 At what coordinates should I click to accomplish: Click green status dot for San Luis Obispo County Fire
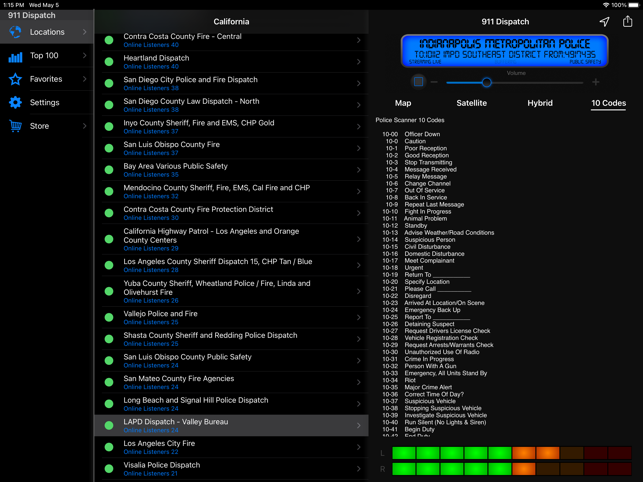pyautogui.click(x=109, y=148)
